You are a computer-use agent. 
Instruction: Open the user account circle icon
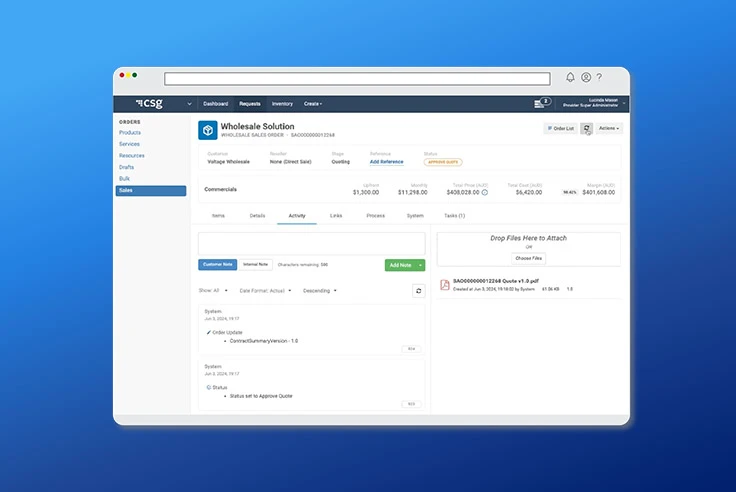[586, 77]
